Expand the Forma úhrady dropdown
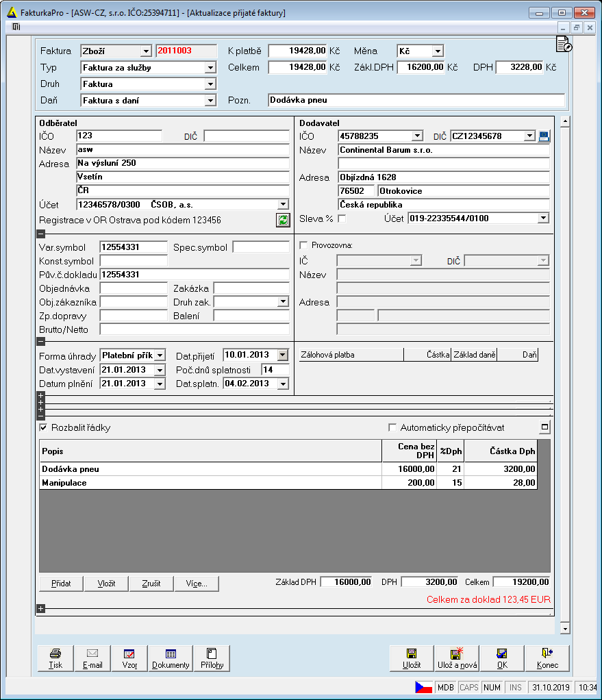 [x=160, y=355]
